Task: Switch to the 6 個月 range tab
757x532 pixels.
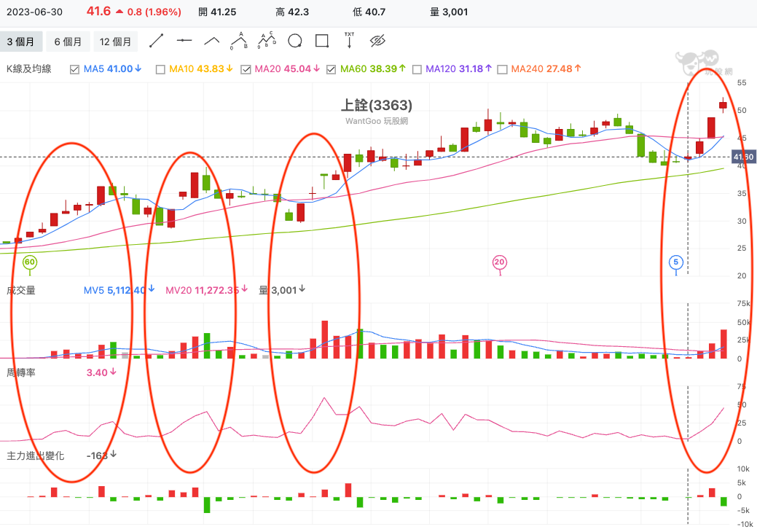Action: (x=68, y=42)
